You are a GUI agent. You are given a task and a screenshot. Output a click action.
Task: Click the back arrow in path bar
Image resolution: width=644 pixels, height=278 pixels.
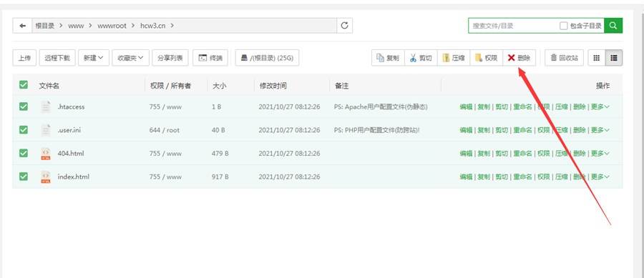point(23,26)
